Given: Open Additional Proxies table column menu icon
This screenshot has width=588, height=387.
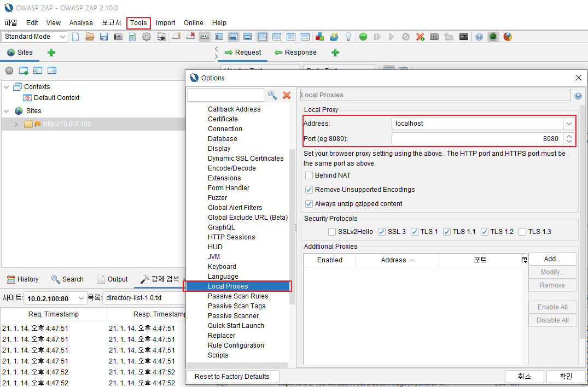Looking at the screenshot, I should 524,260.
